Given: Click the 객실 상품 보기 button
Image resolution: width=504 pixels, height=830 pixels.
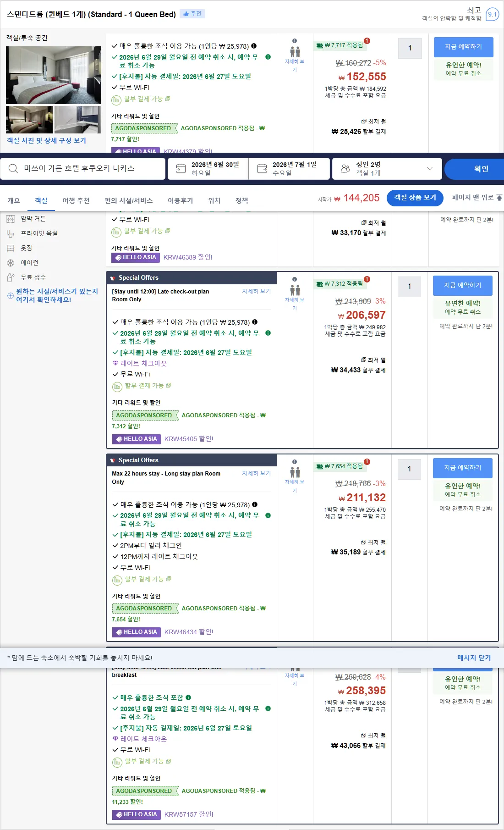Looking at the screenshot, I should click(415, 198).
